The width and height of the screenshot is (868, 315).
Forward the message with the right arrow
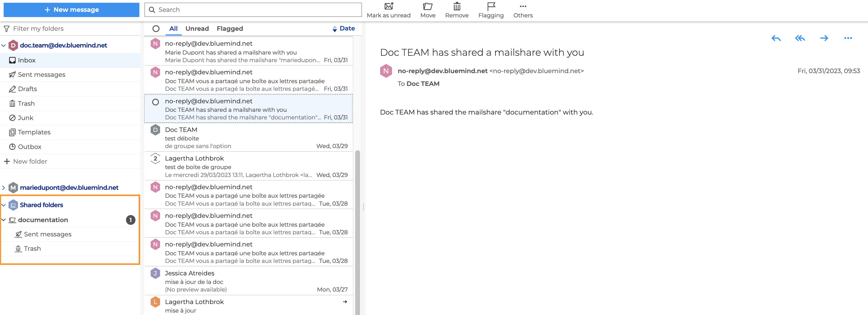coord(824,38)
